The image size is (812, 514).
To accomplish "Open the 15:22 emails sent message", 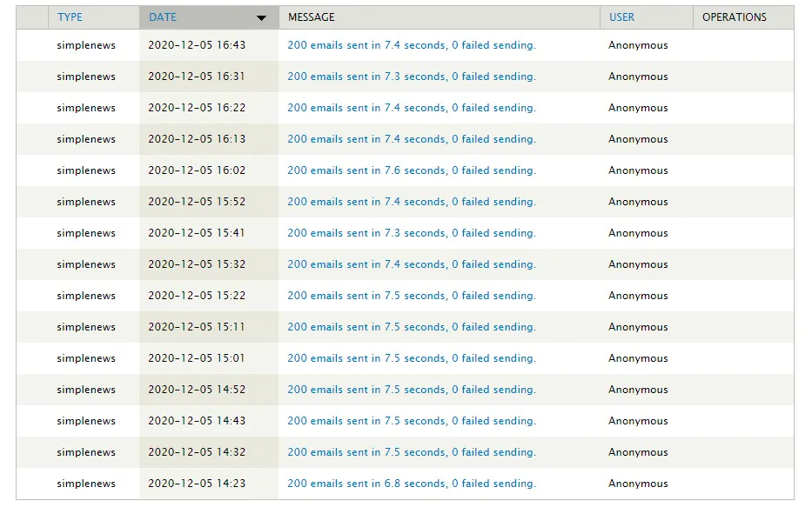I will 411,296.
